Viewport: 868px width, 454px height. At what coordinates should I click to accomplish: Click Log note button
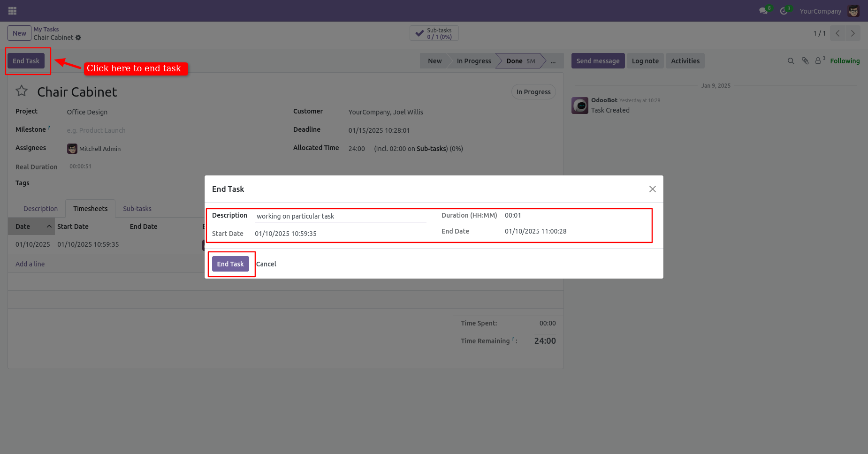(x=645, y=61)
